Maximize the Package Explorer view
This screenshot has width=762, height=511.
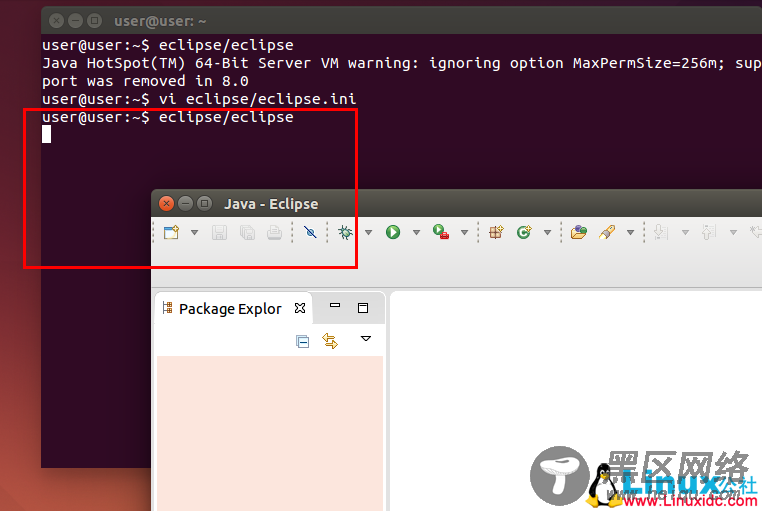(x=363, y=308)
